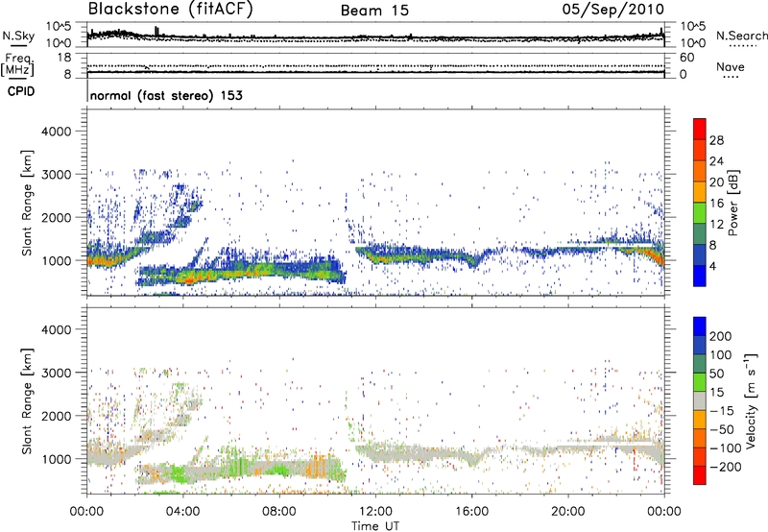768x532 pixels.
Task: Click the "08:00" time tick label
Action: tap(279, 512)
